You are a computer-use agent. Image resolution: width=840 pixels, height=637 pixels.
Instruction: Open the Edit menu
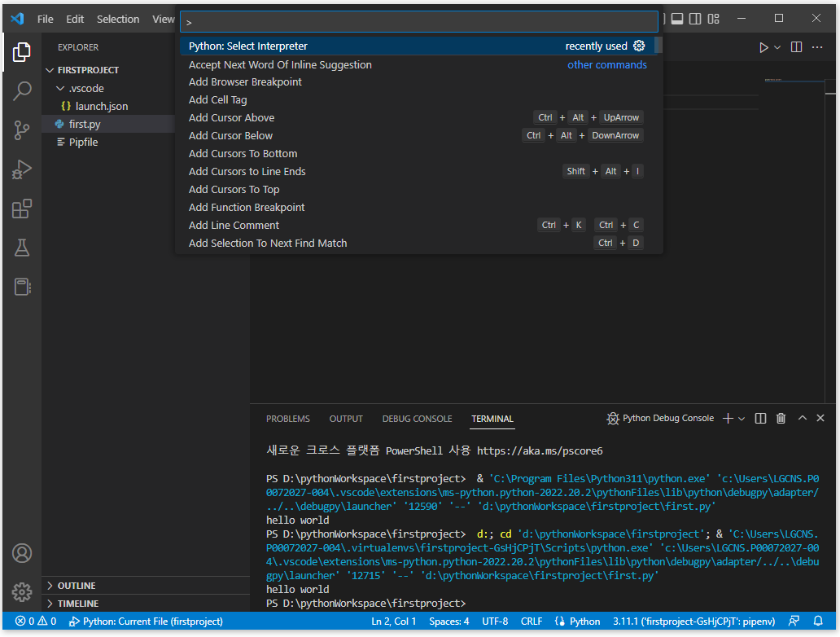coord(74,19)
